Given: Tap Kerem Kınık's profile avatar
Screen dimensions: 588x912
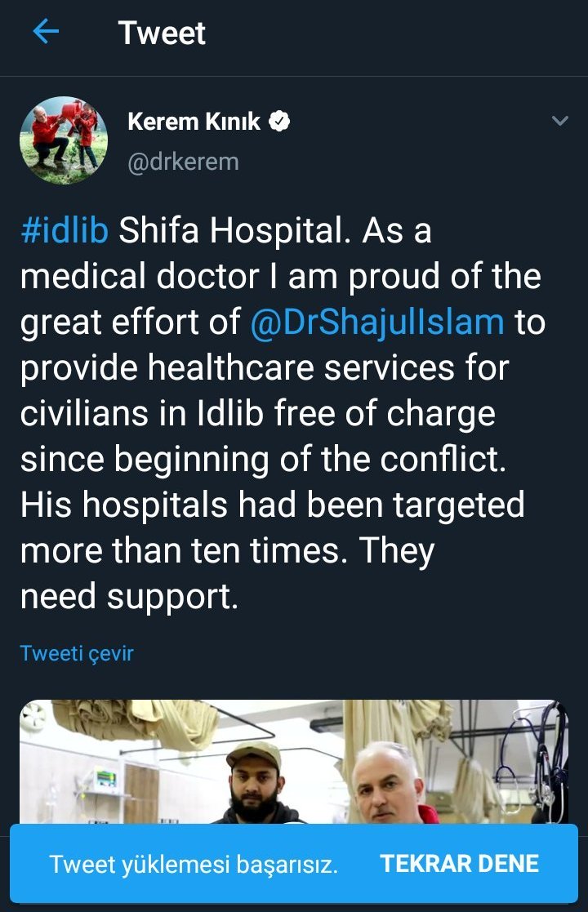Looking at the screenshot, I should pos(64,140).
